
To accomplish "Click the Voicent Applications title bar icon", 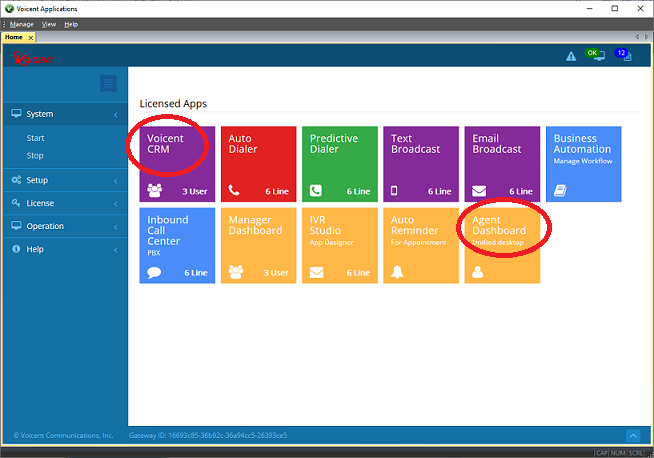I will tap(9, 8).
